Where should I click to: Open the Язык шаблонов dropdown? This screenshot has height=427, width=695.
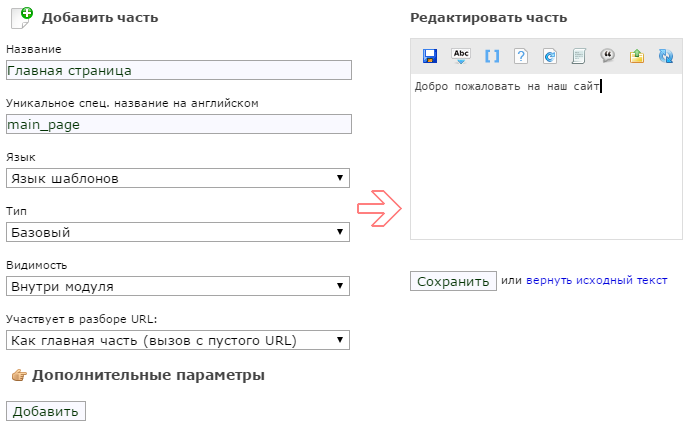(x=178, y=178)
